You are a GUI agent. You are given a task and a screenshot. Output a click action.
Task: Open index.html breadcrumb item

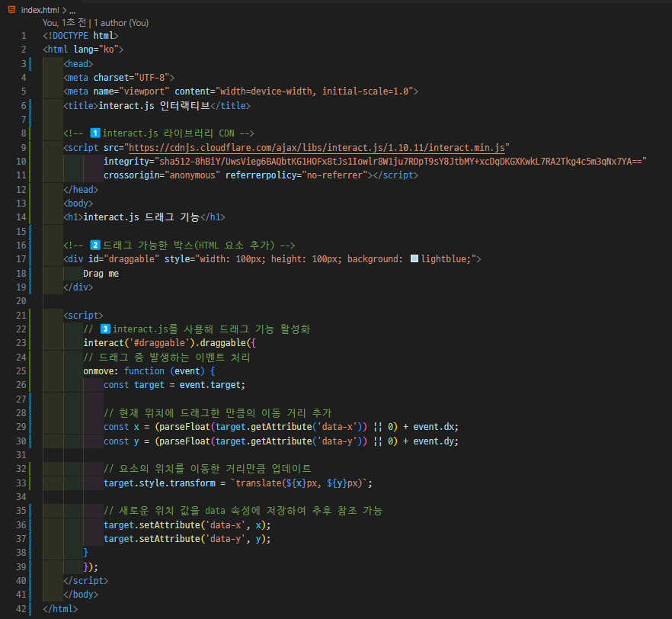[40, 10]
